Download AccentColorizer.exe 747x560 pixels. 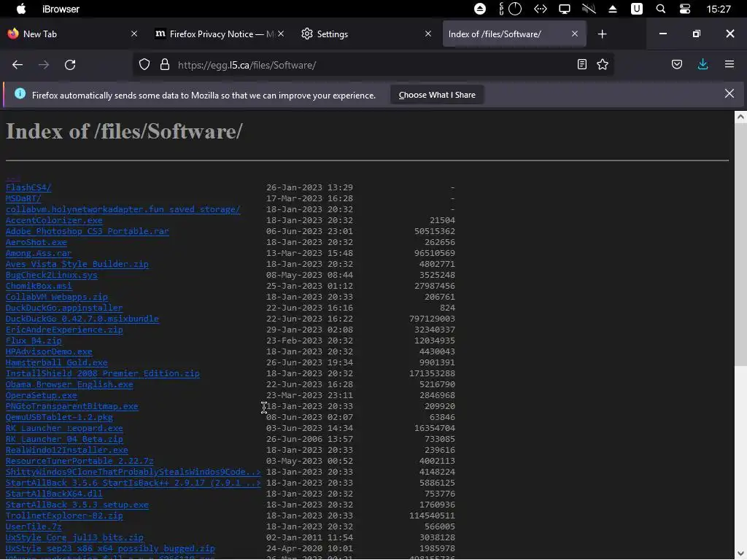(54, 220)
